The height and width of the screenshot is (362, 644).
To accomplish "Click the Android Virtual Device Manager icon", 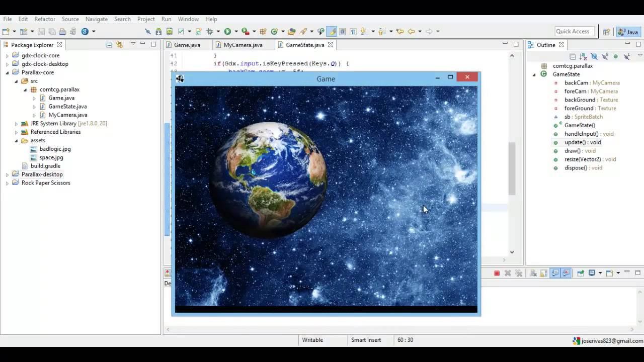I will pos(170,31).
